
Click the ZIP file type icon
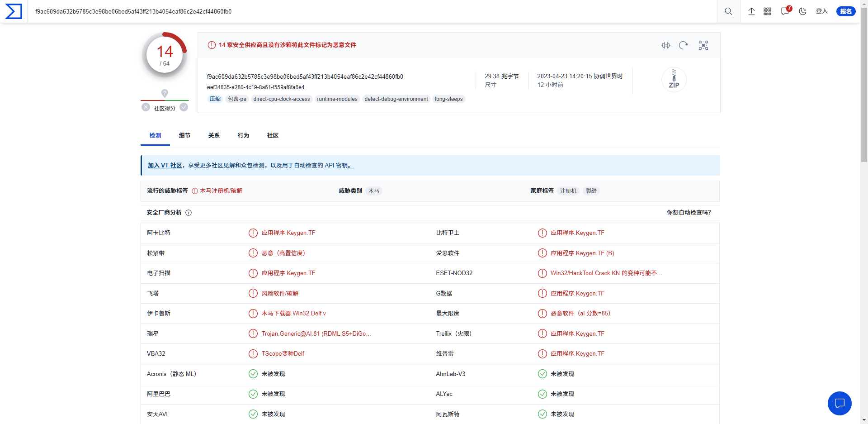(x=674, y=80)
